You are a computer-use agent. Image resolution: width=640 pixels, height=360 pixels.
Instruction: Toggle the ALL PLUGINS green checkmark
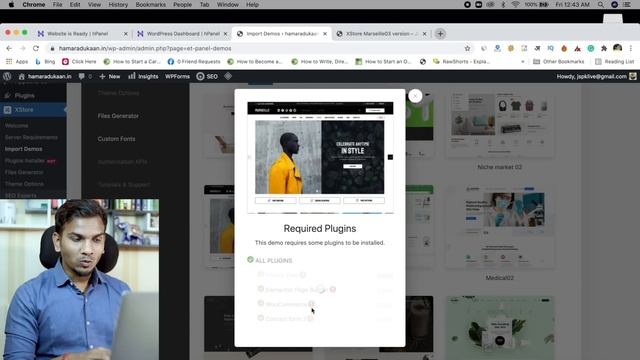[250, 260]
